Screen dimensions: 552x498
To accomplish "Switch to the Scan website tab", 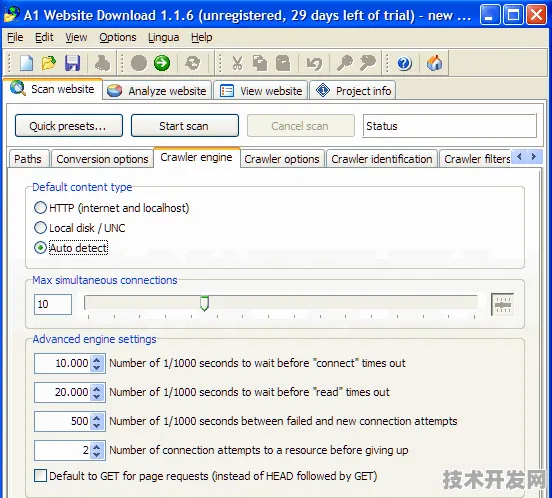I will [53, 89].
